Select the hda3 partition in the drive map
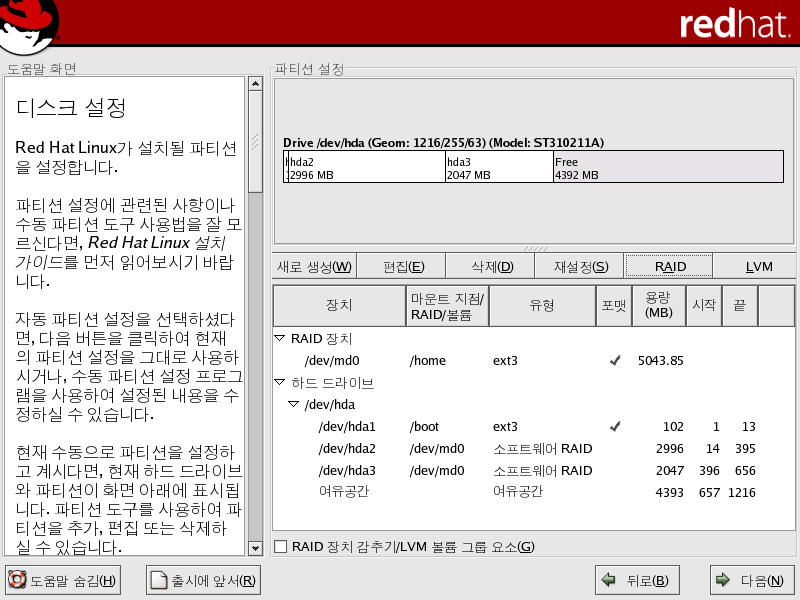The height and width of the screenshot is (600, 800). coord(498,167)
